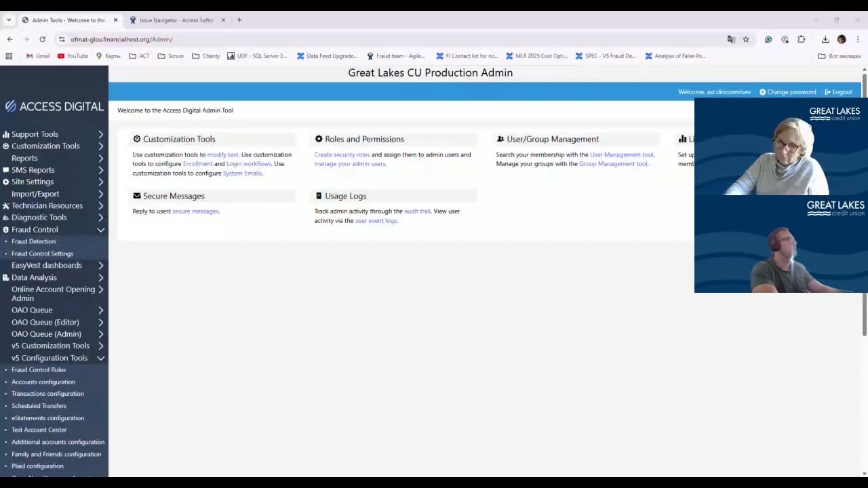
Task: Click the address bar URL field
Action: tap(393, 39)
